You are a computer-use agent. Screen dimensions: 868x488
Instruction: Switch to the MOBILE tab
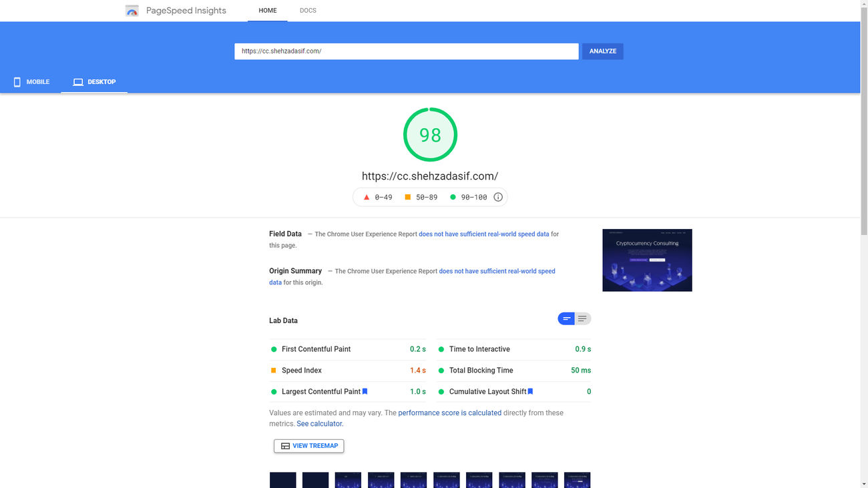[31, 81]
